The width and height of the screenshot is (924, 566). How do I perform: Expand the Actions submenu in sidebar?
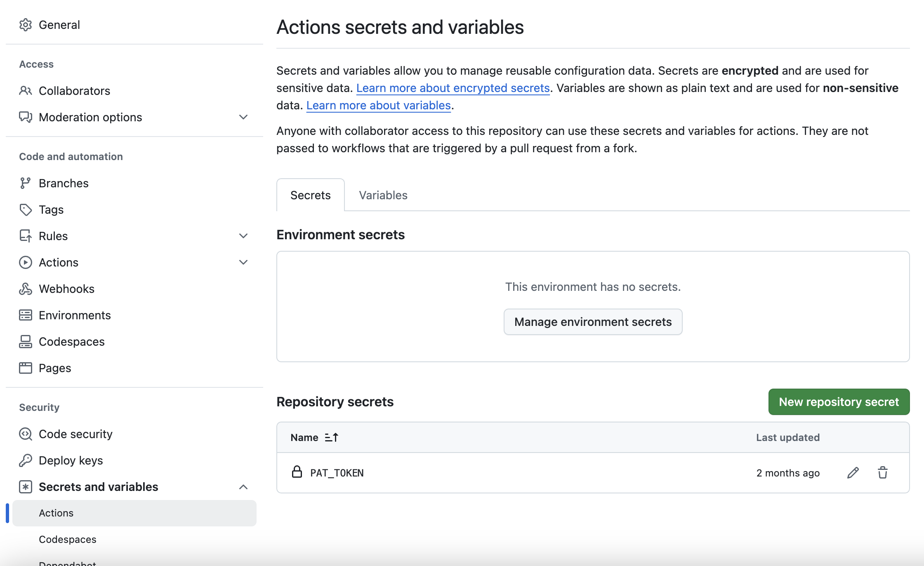243,262
